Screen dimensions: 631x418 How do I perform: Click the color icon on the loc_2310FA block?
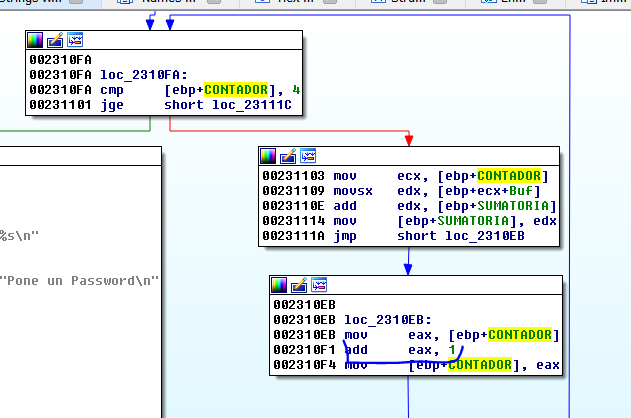click(35, 41)
